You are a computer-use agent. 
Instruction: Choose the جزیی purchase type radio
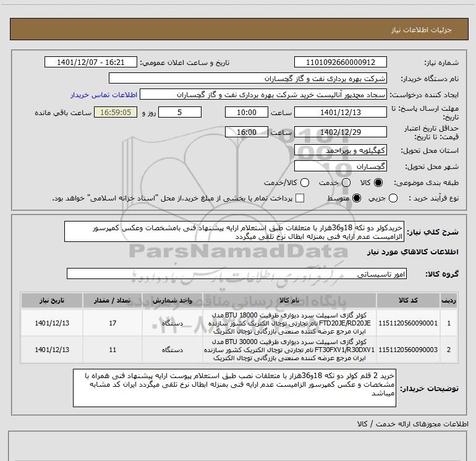[x=393, y=198]
